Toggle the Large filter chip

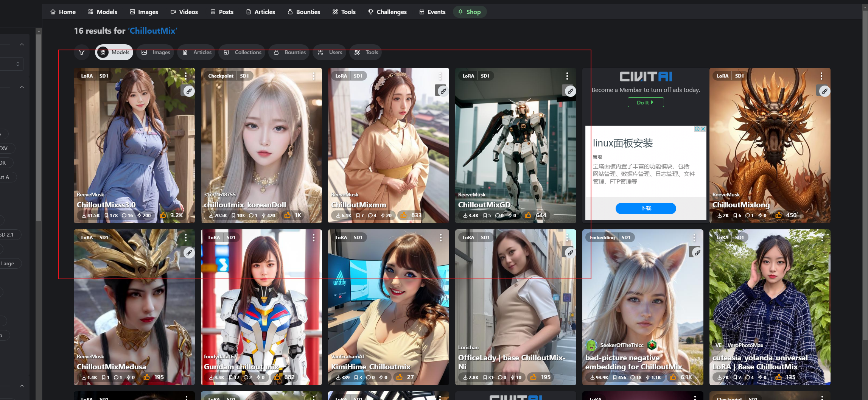click(x=10, y=263)
